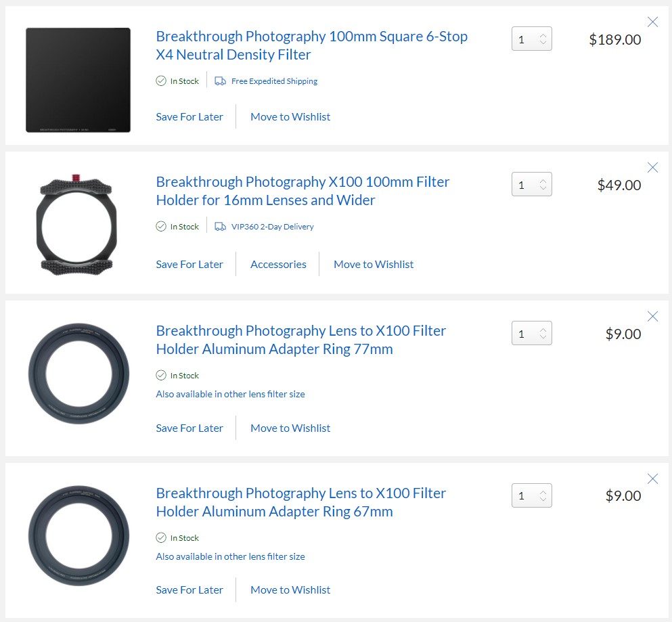Remove the 6-Stop Neutral Density Filter item
The image size is (672, 622).
point(652,22)
